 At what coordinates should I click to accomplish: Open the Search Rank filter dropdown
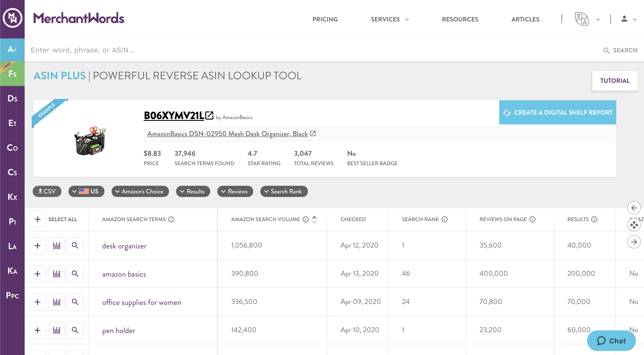284,191
